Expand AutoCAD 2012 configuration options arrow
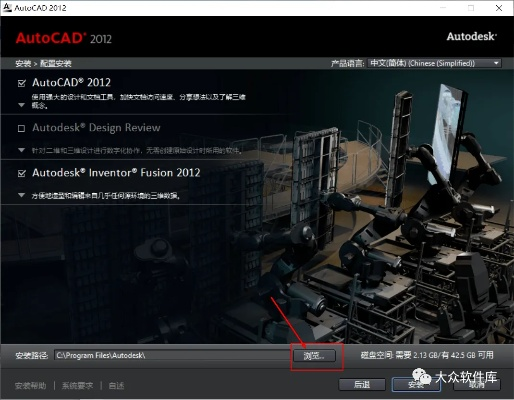The height and width of the screenshot is (400, 514). coord(21,105)
